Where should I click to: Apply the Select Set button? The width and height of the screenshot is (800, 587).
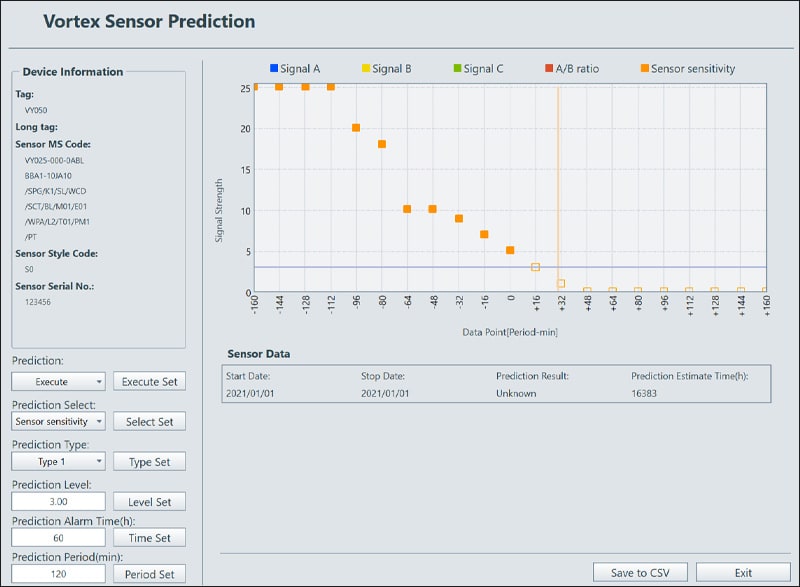[149, 421]
